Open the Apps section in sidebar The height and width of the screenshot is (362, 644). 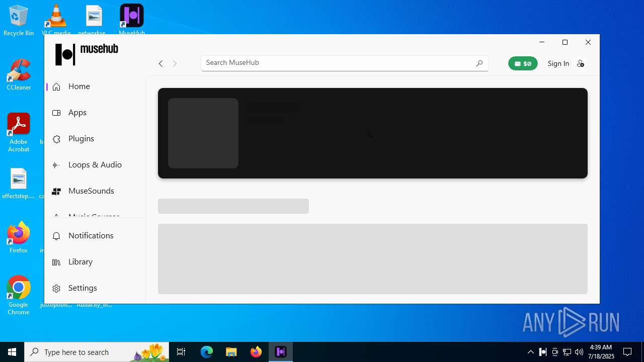[x=95, y=113]
